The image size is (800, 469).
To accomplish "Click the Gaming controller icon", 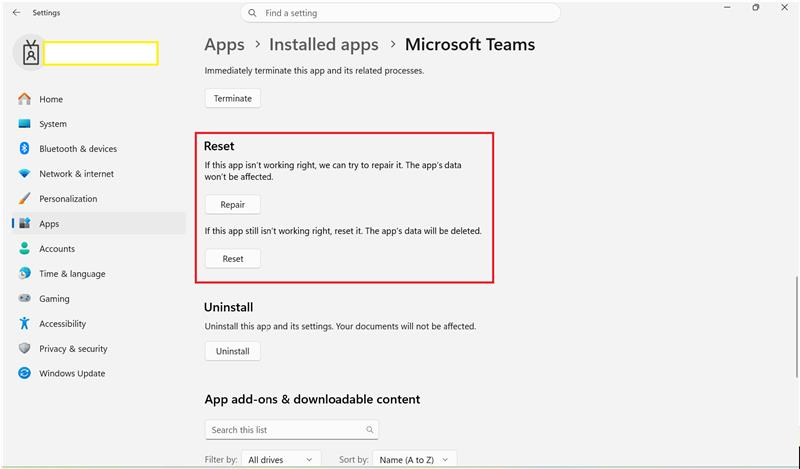I will pyautogui.click(x=24, y=298).
